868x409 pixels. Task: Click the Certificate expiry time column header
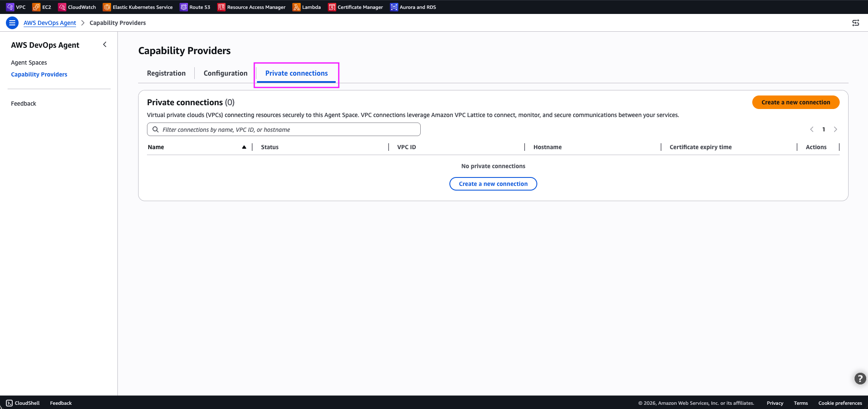(x=701, y=147)
